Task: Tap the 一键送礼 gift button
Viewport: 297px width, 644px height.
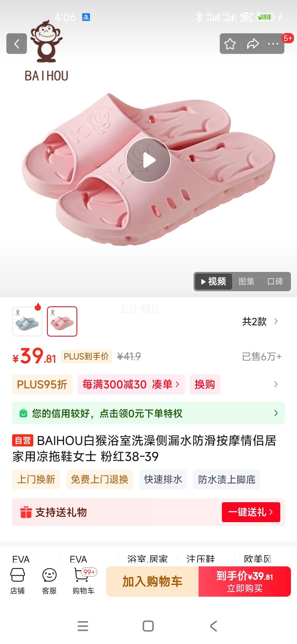Action: coord(251,512)
